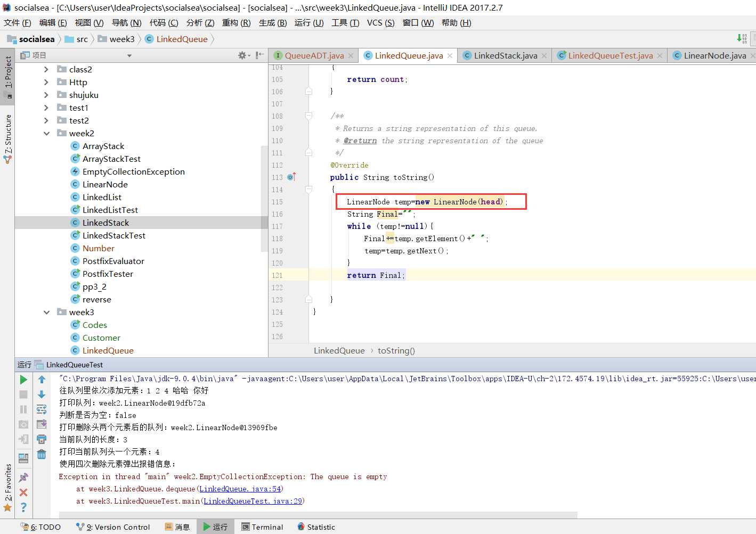Open project panel settings gear
The width and height of the screenshot is (756, 534).
243,55
